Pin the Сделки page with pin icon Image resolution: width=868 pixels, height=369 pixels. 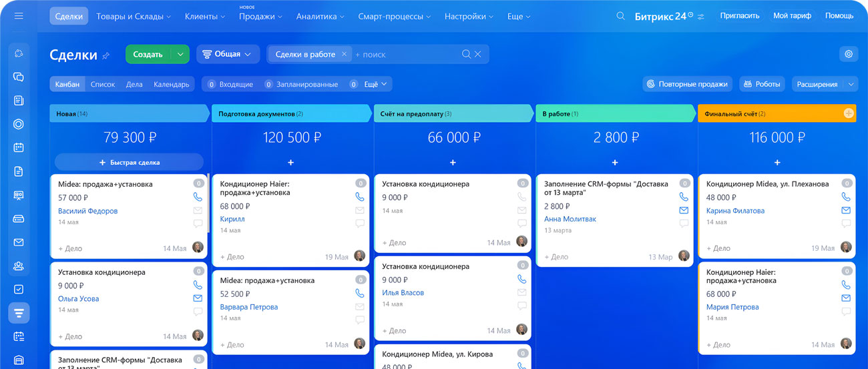point(105,55)
